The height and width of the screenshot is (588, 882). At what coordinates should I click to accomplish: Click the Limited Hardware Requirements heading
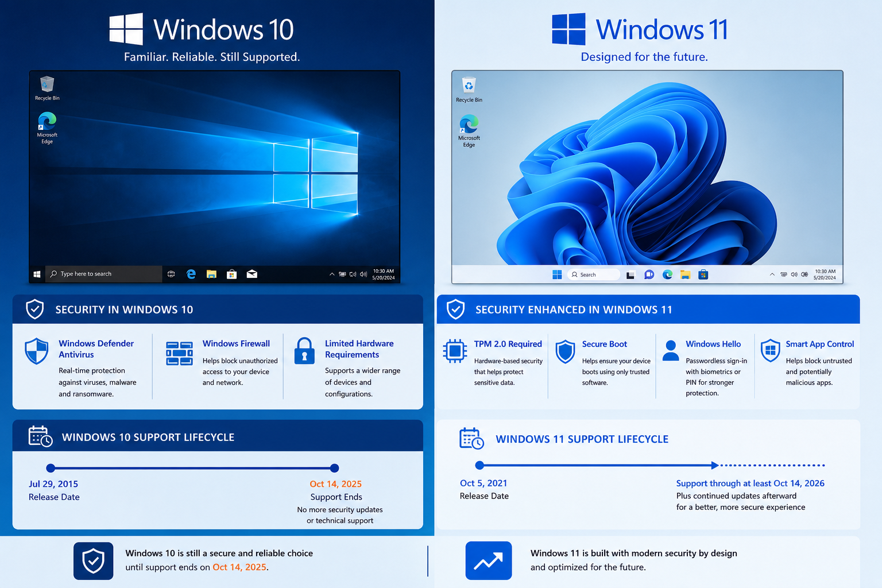point(359,349)
